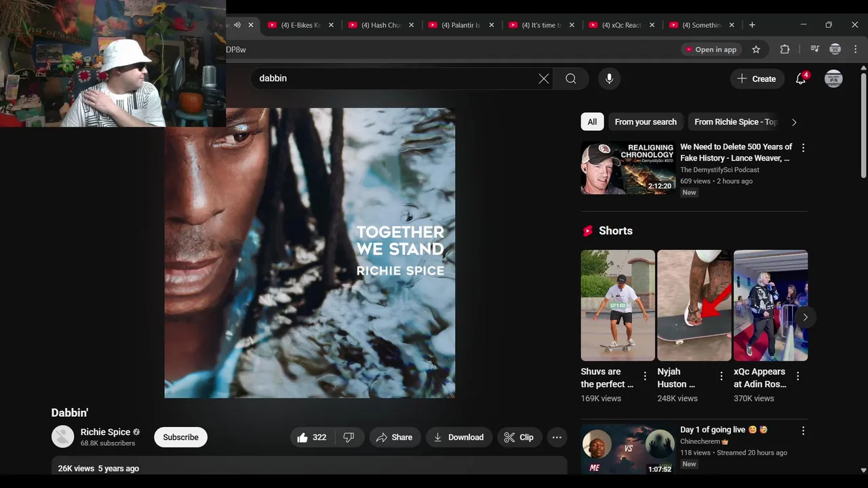Switch to the E-Bikes tab

tap(300, 25)
